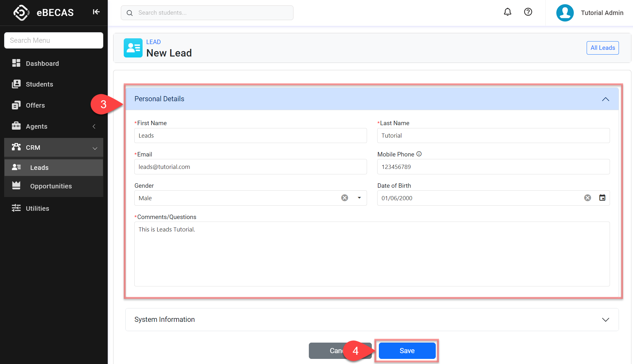Click the Tutorial Admin profile avatar

point(565,13)
